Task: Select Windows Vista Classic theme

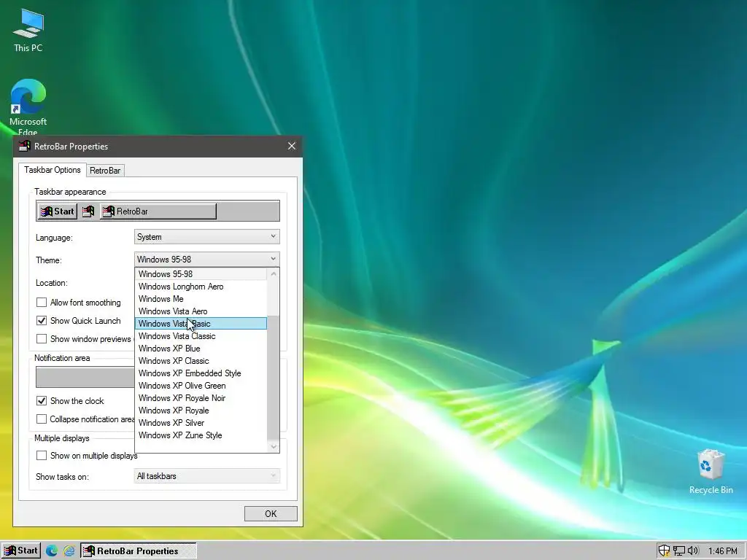Action: 201,335
